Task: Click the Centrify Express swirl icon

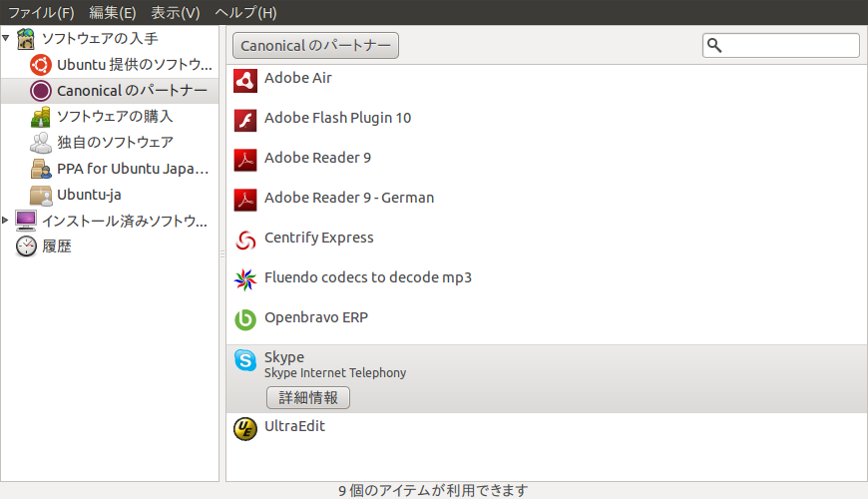Action: 245,240
